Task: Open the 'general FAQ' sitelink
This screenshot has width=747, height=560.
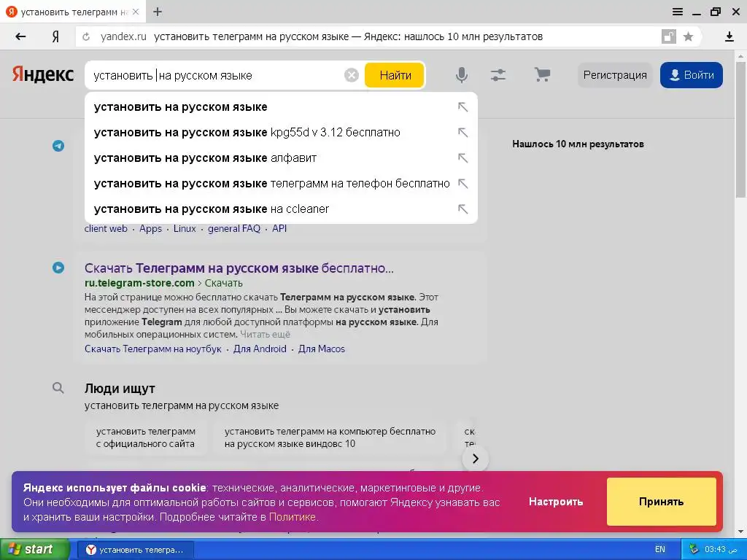Action: click(234, 228)
